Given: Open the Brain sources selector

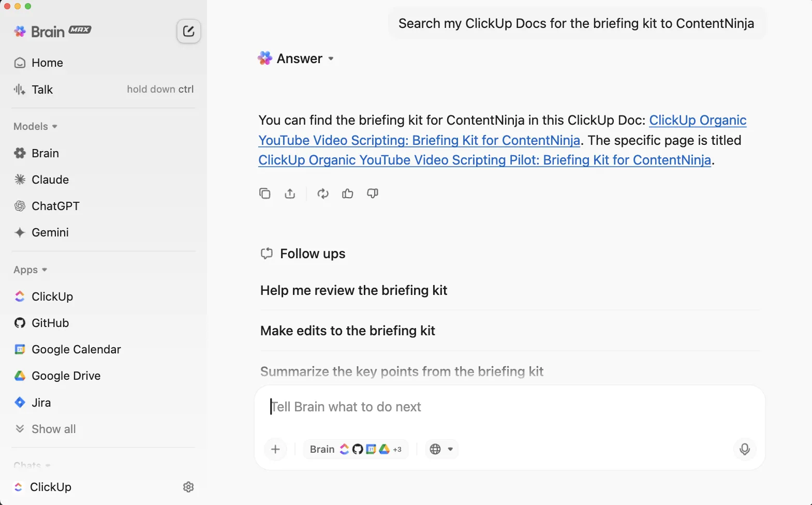Looking at the screenshot, I should click(x=356, y=449).
